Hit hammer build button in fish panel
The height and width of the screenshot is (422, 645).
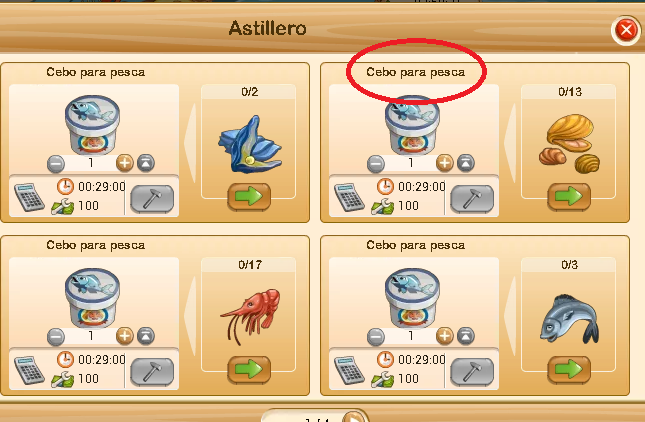(472, 372)
